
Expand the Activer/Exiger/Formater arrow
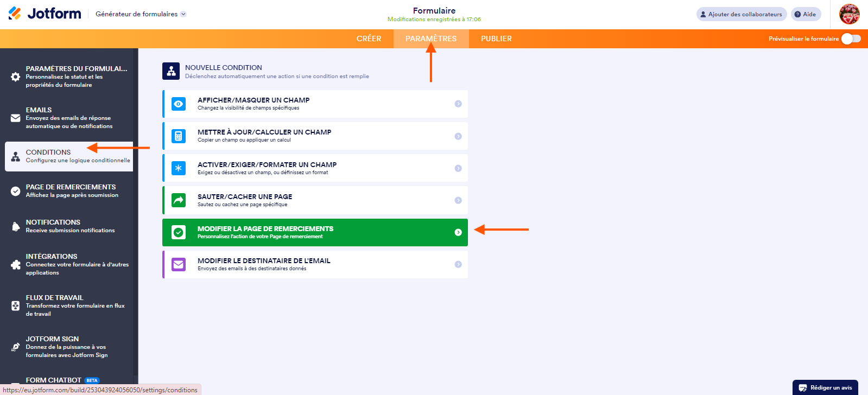[458, 168]
